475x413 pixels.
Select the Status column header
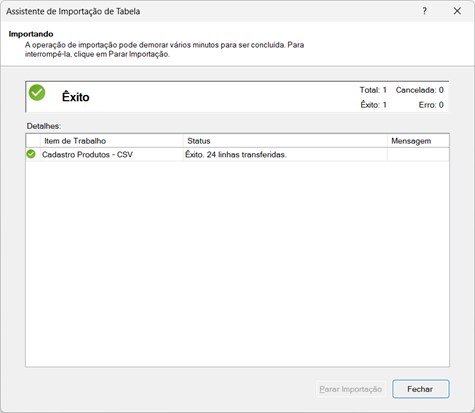click(x=285, y=141)
